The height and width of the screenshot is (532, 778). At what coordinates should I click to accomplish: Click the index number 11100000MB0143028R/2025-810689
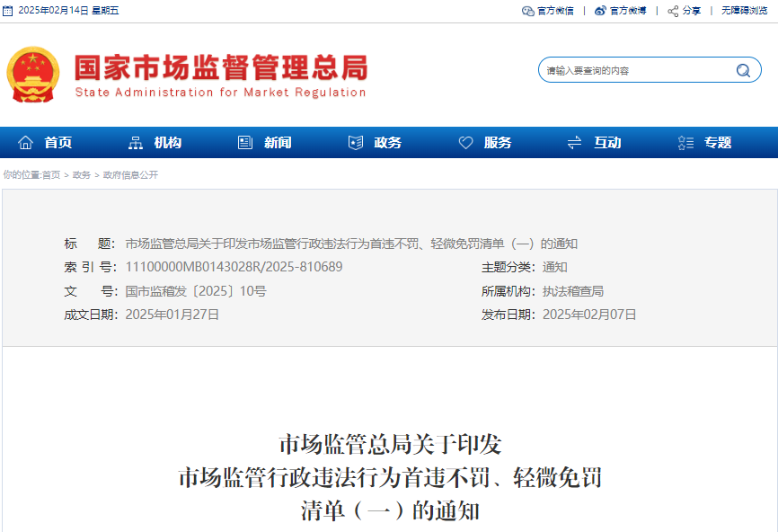[x=234, y=267]
